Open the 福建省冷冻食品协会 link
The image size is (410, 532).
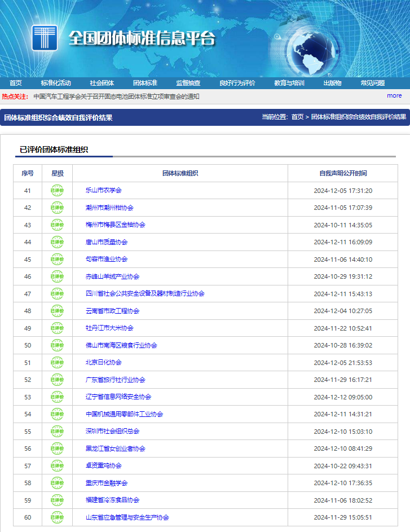pos(113,500)
